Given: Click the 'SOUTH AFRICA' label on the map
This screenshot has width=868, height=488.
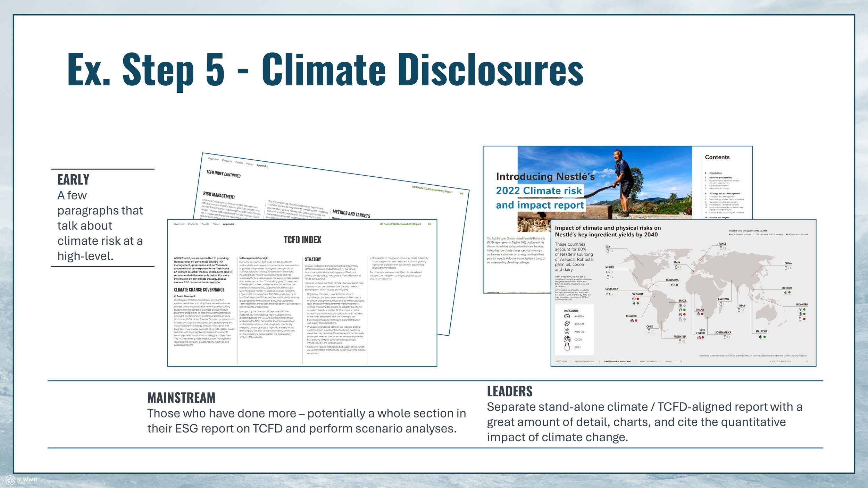Looking at the screenshot, I should tap(723, 333).
